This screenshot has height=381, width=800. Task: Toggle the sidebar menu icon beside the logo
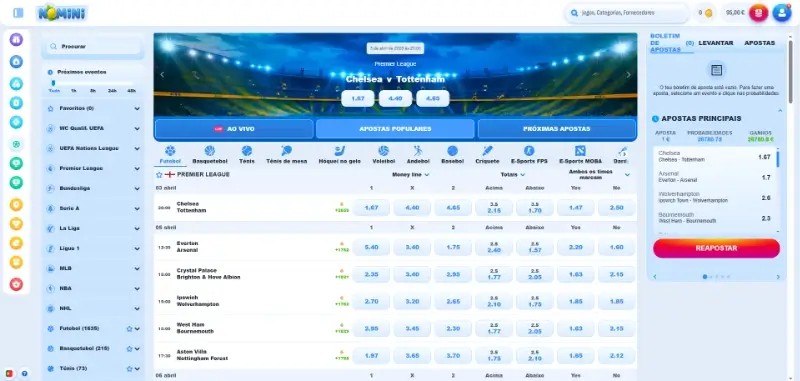(18, 13)
